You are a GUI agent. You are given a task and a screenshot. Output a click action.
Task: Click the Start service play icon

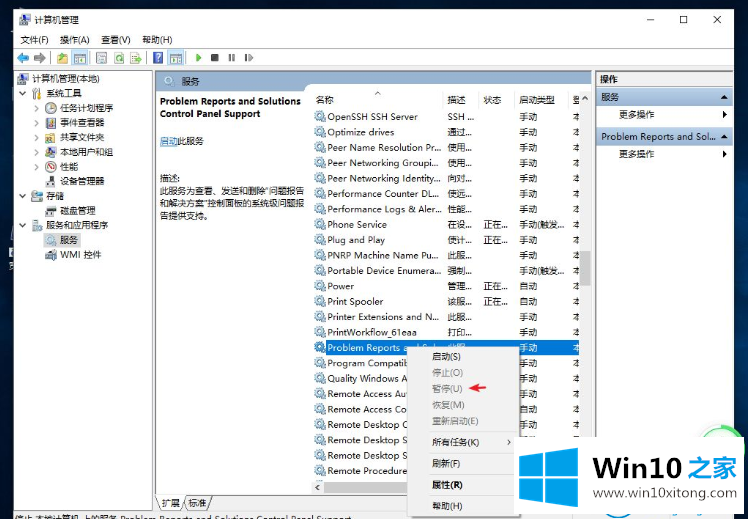click(198, 58)
